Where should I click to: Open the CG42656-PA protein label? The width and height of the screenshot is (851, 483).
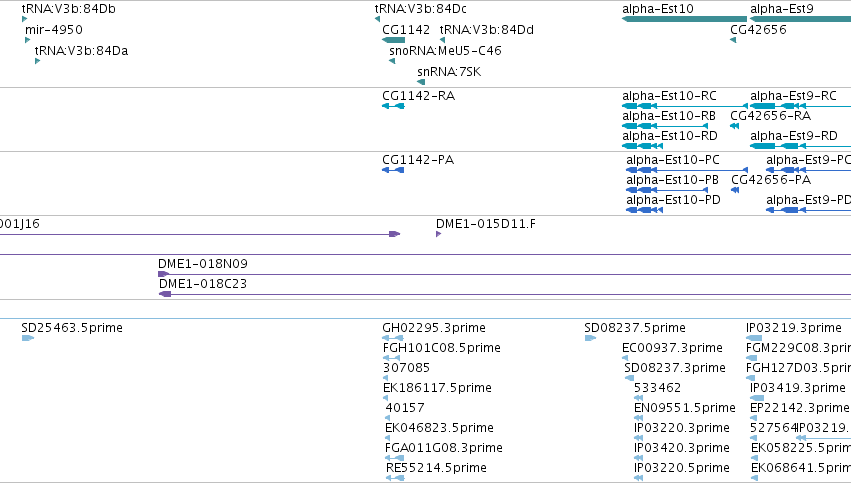(771, 180)
